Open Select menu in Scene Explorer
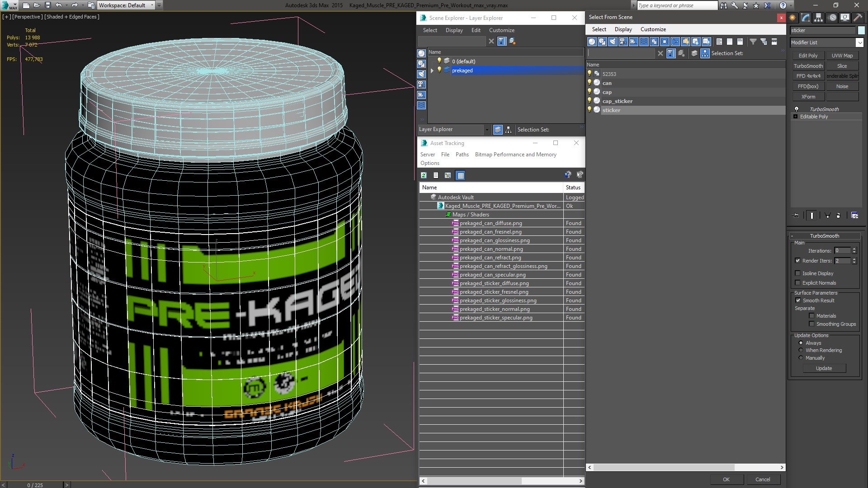This screenshot has width=868, height=488. coord(430,30)
